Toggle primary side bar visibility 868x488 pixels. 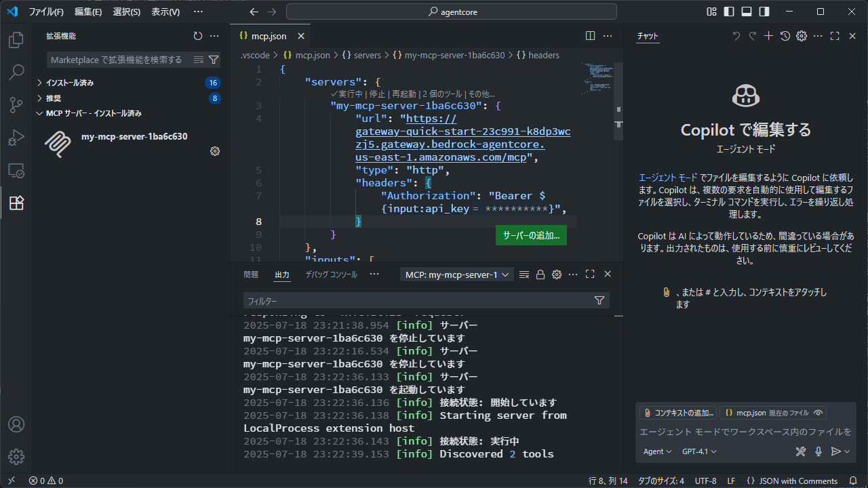point(729,12)
